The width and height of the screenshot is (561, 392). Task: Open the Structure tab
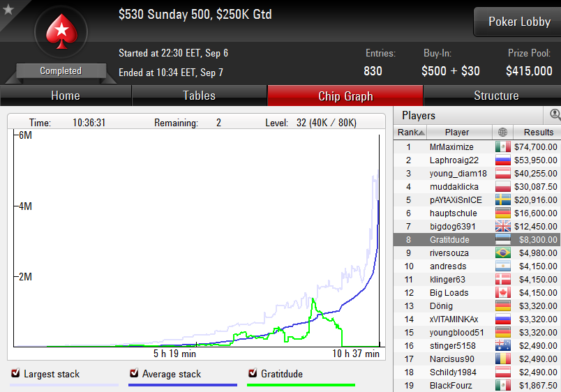point(493,96)
